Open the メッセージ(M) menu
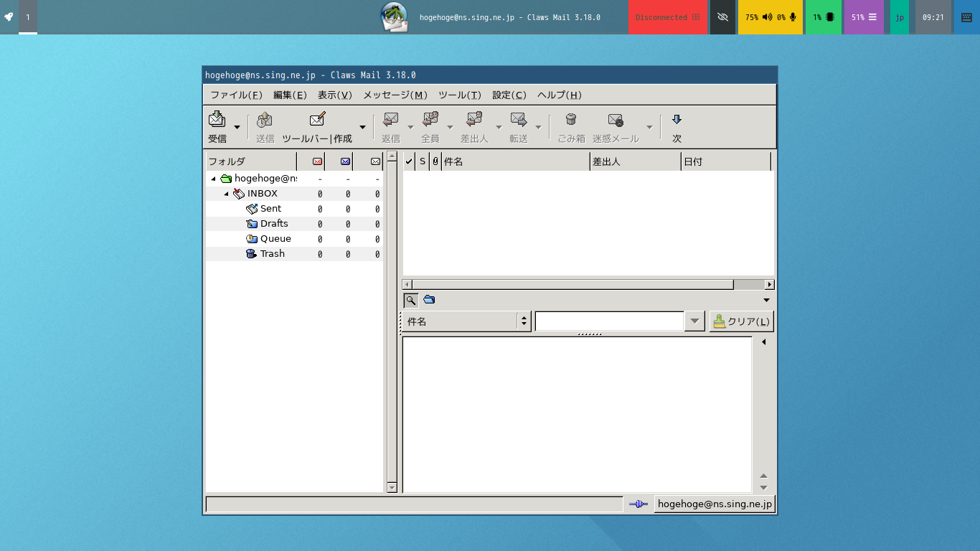Image resolution: width=980 pixels, height=551 pixels. pos(395,95)
